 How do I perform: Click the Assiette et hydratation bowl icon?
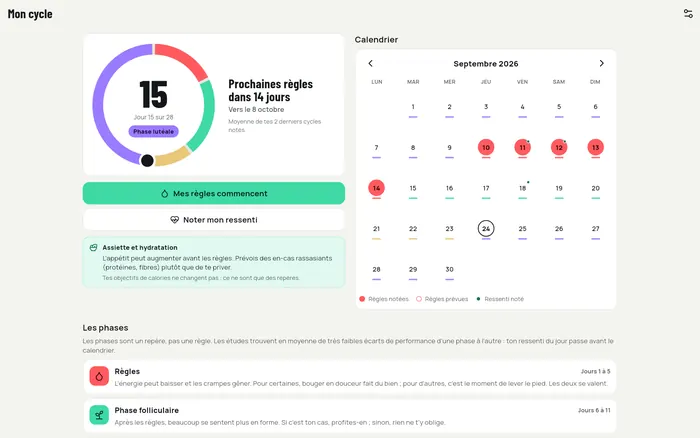pyautogui.click(x=93, y=248)
